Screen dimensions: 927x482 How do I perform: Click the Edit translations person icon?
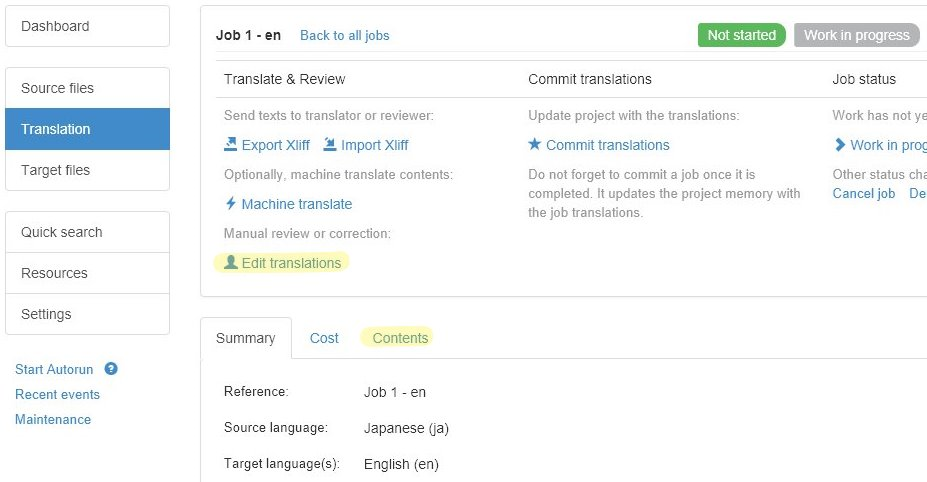(x=231, y=263)
